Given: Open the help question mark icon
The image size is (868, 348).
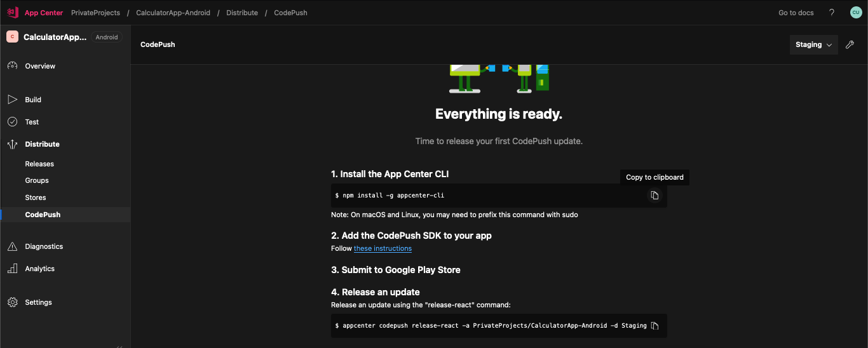Looking at the screenshot, I should pos(832,13).
